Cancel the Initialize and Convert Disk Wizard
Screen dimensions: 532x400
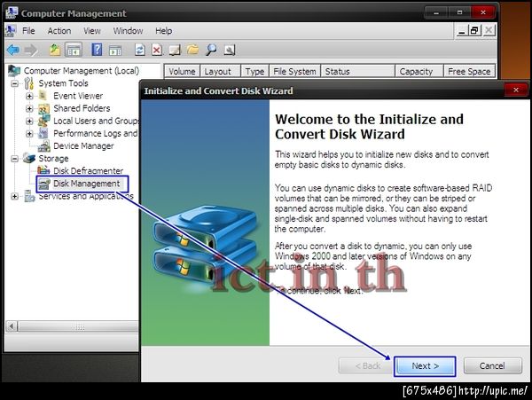pos(492,365)
